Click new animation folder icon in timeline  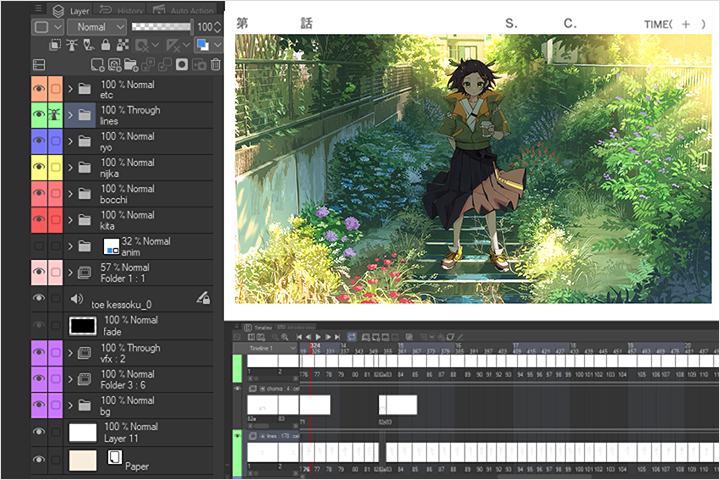pos(366,337)
